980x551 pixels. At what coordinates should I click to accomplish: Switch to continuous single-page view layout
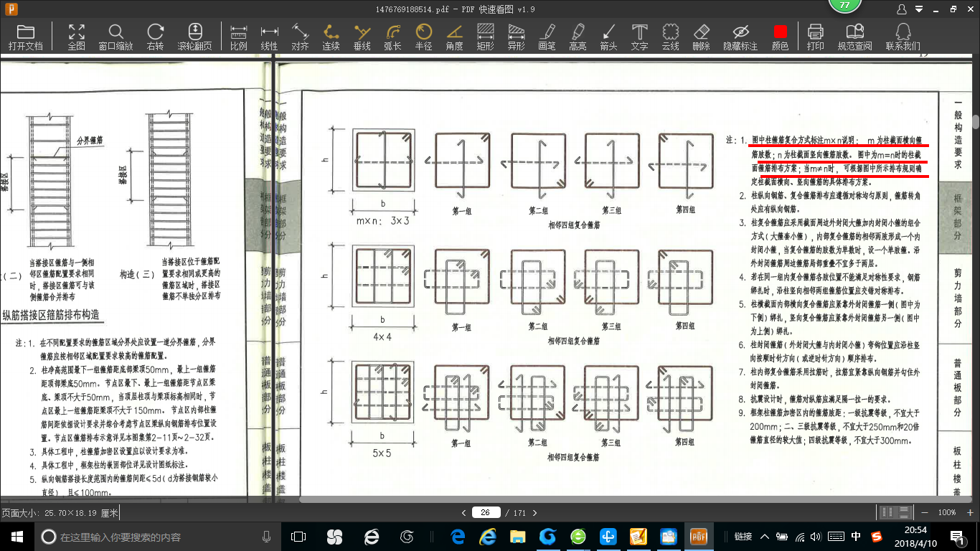tap(903, 512)
